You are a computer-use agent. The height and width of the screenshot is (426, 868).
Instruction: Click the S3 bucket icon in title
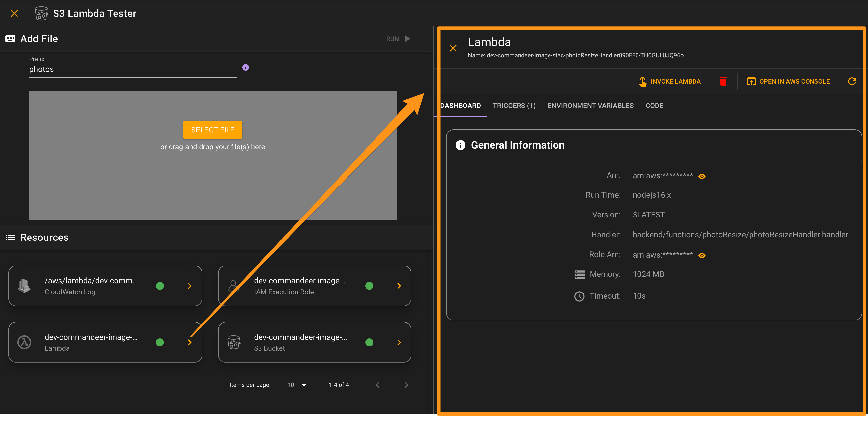click(x=41, y=13)
